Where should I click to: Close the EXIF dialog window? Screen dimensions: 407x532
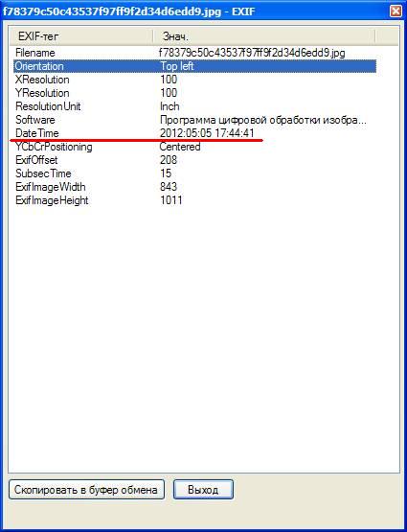click(x=396, y=12)
